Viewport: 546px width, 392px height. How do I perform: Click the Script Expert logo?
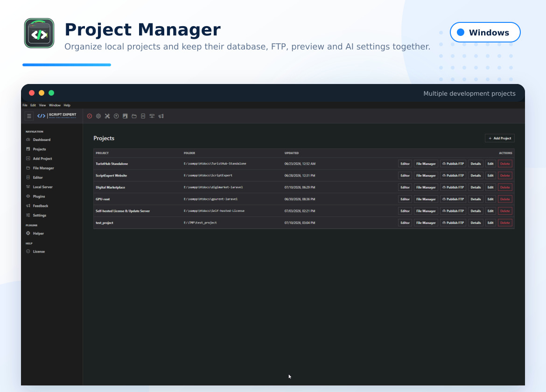click(x=57, y=116)
